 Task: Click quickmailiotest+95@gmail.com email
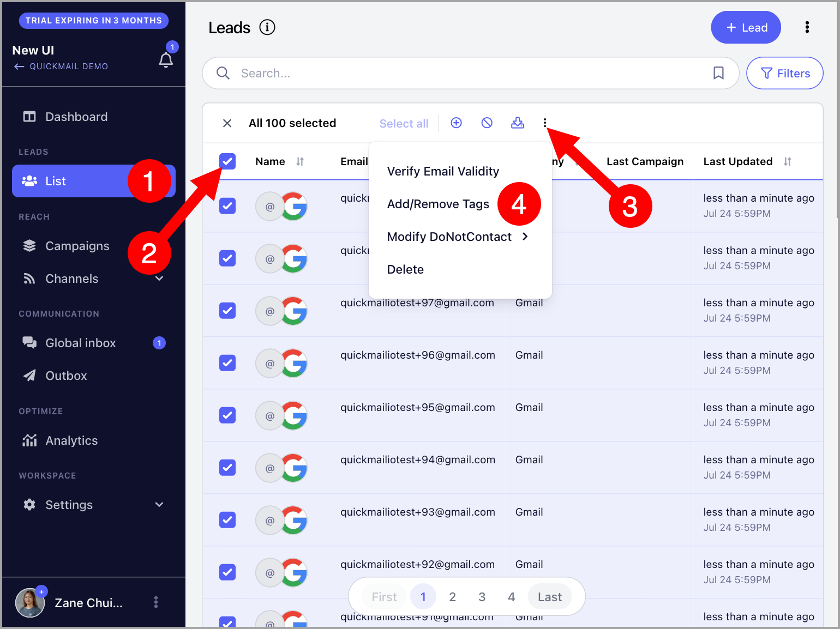(418, 407)
